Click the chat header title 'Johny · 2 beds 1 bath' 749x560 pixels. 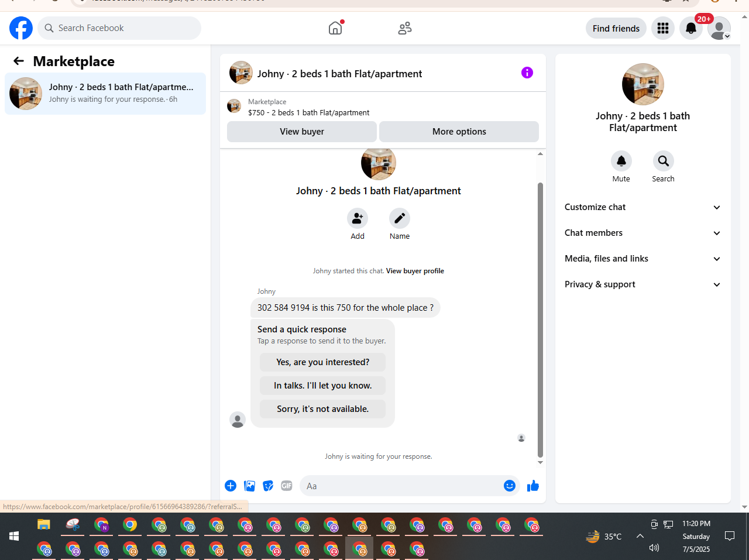coord(339,74)
